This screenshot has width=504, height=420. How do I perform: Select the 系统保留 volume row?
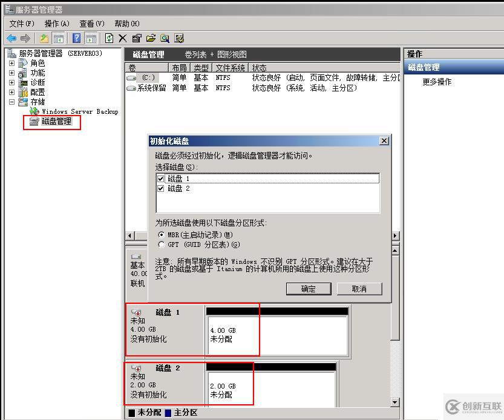(263, 88)
